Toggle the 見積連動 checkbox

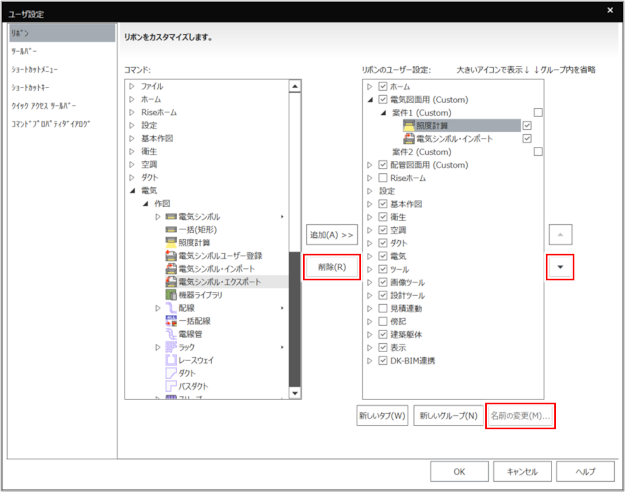382,308
